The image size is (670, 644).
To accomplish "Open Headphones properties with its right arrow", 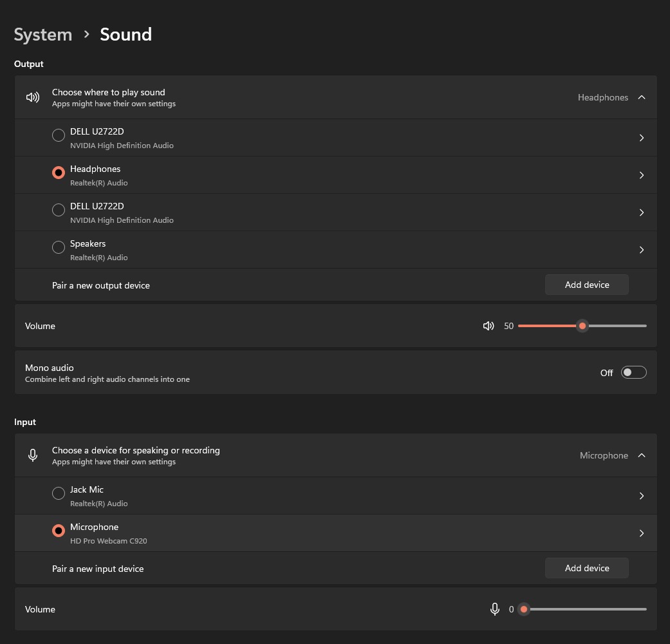I will coord(641,175).
